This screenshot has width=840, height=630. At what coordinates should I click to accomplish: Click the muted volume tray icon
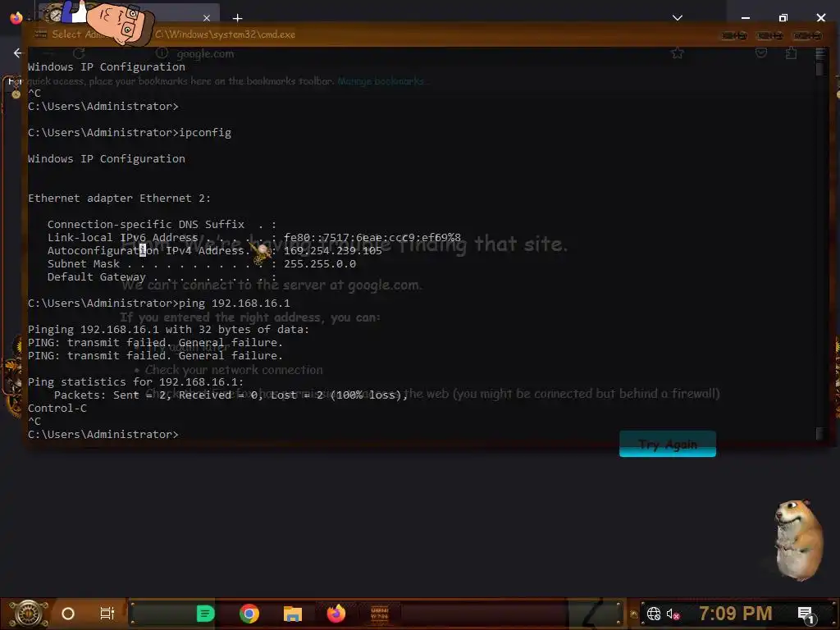(x=673, y=614)
